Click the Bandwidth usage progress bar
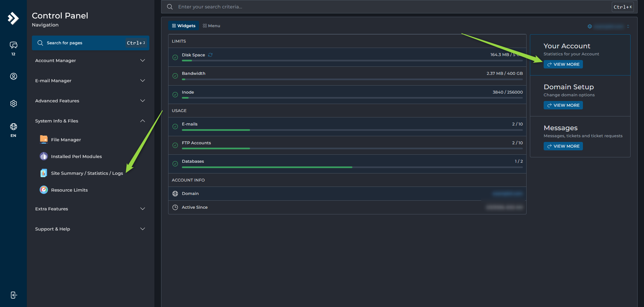644x307 pixels. click(x=352, y=79)
